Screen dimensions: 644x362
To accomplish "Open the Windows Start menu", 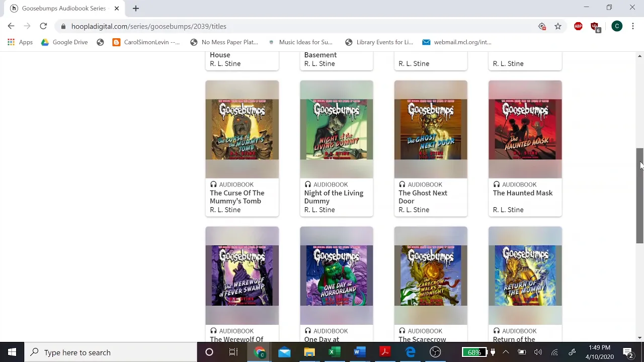I will (x=12, y=352).
